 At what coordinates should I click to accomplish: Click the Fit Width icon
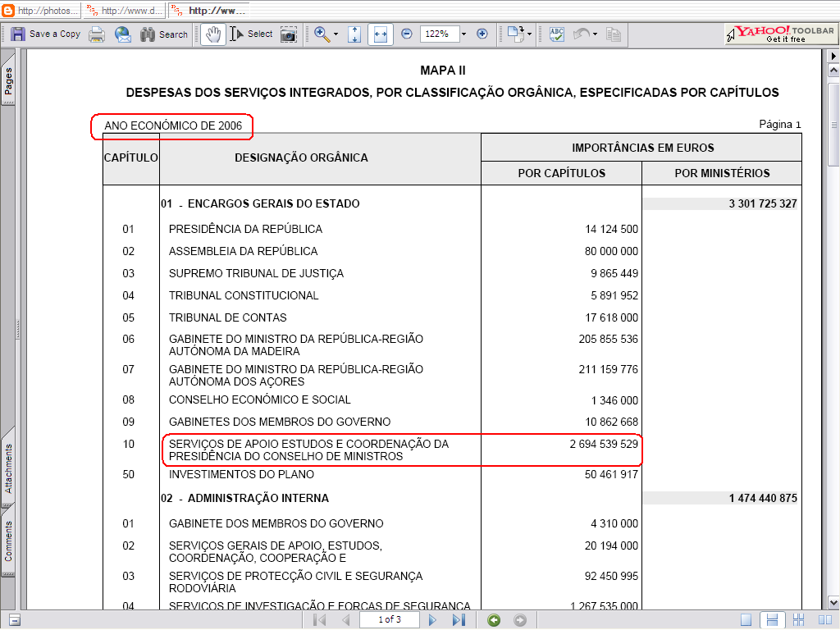pos(380,34)
